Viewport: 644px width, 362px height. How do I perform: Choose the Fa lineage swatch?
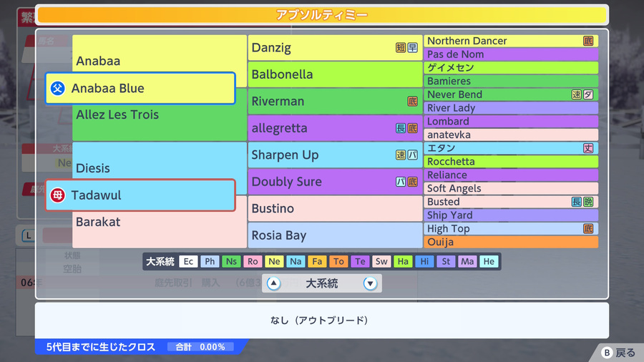coord(317,261)
